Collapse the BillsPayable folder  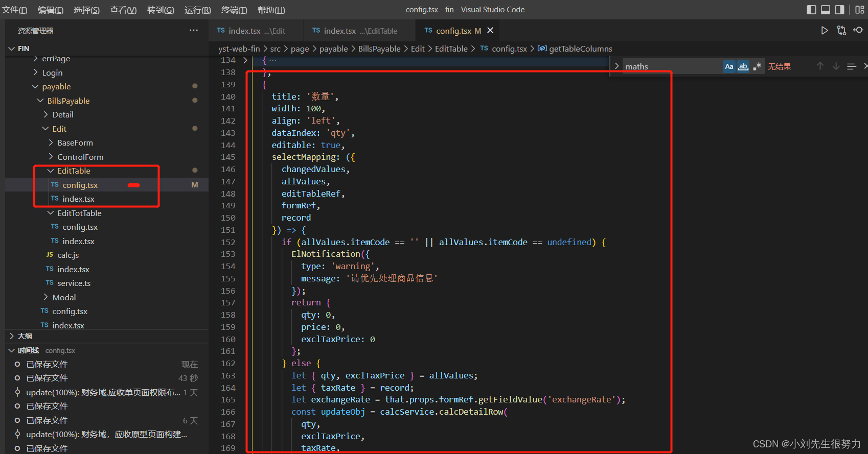point(40,101)
